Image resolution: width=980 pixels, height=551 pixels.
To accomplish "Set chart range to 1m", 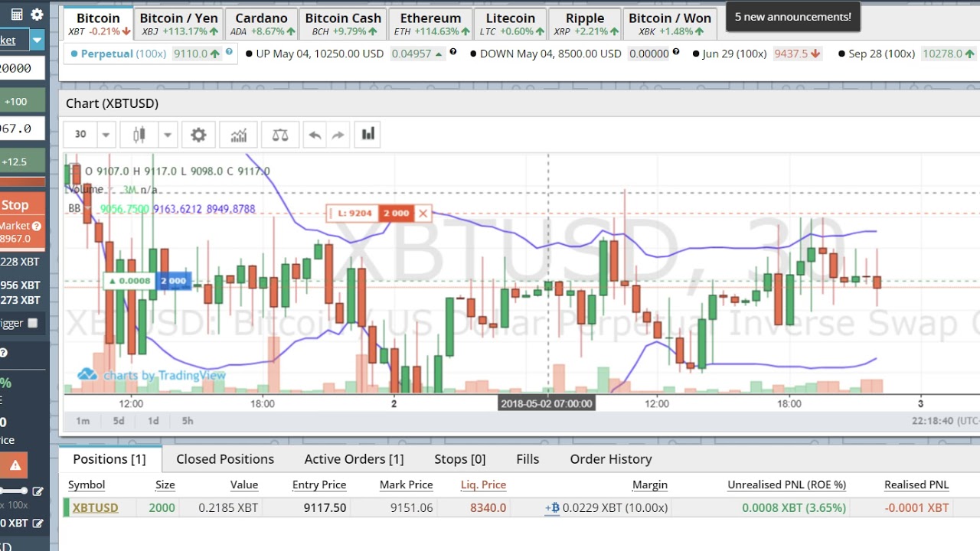I will 83,421.
